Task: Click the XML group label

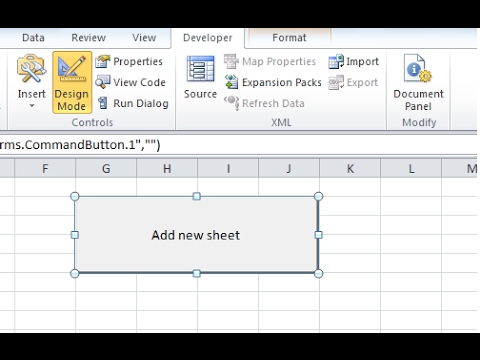Action: (281, 122)
